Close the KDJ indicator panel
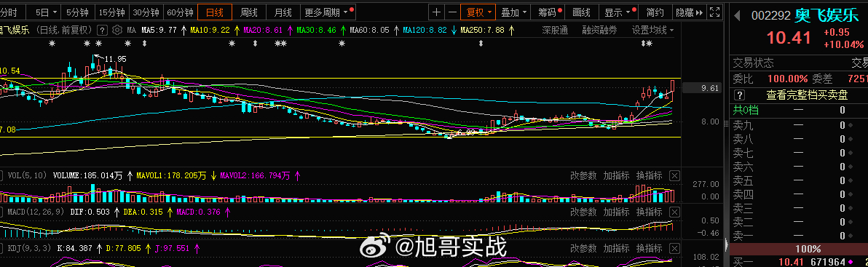This screenshot has height=267, width=868. tap(674, 248)
